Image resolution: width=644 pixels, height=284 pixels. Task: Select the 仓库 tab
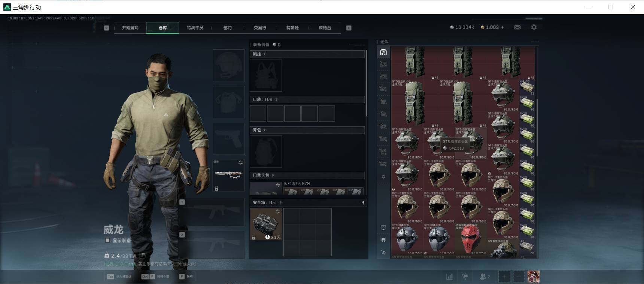(162, 28)
